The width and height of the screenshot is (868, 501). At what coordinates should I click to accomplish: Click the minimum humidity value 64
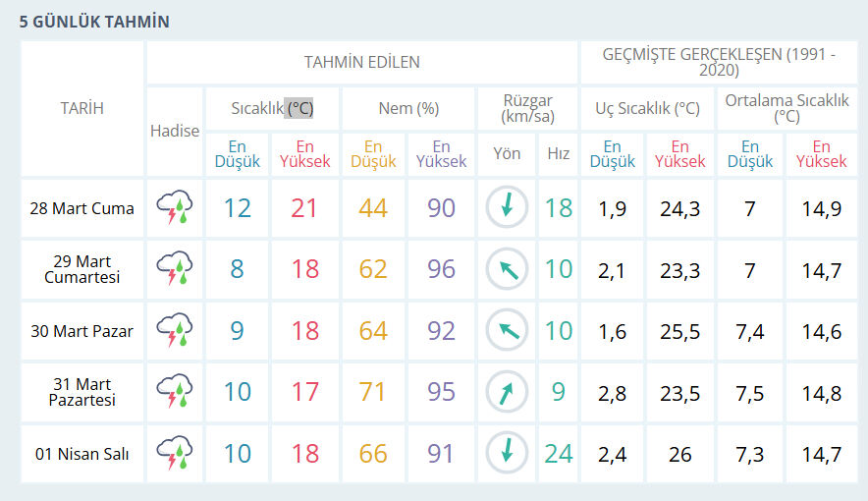coord(372,331)
